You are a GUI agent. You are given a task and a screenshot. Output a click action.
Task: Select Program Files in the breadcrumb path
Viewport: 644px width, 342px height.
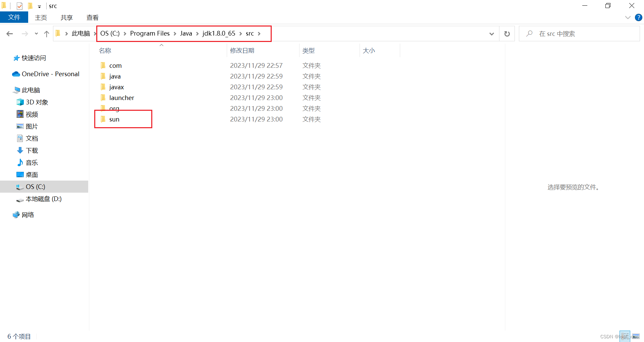pos(150,34)
